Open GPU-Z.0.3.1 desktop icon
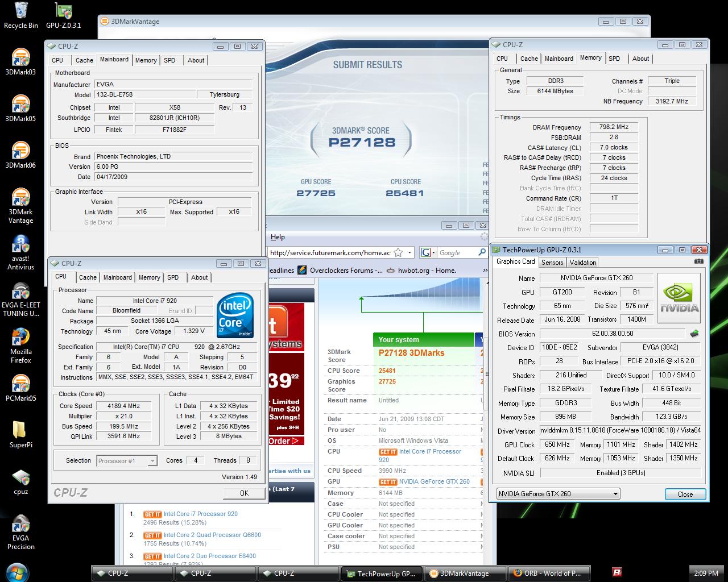Screen dimensions: 728x582 [63, 15]
